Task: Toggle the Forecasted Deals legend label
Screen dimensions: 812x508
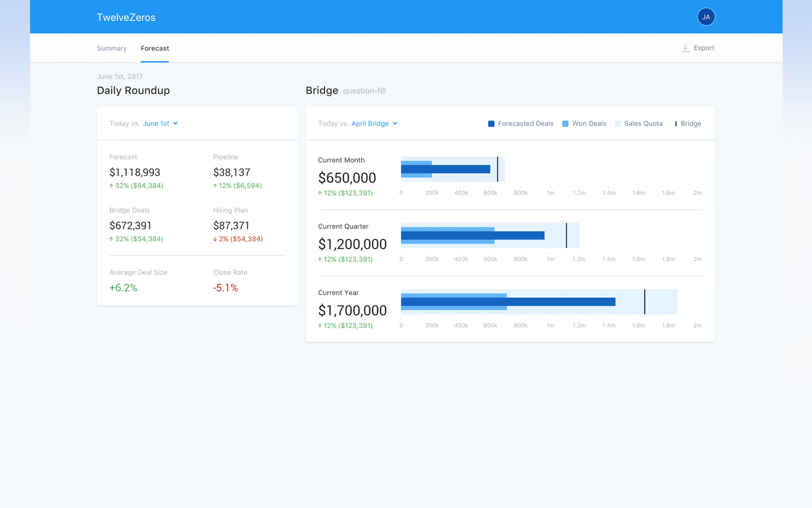Action: (525, 123)
